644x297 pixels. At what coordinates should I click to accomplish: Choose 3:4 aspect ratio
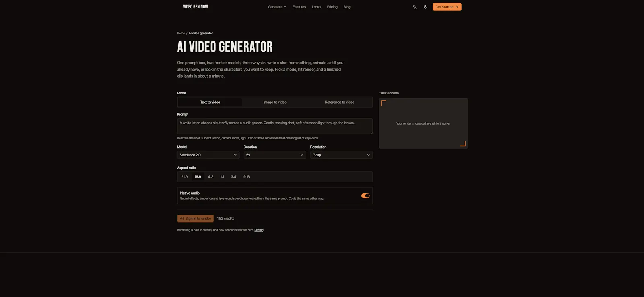[233, 177]
